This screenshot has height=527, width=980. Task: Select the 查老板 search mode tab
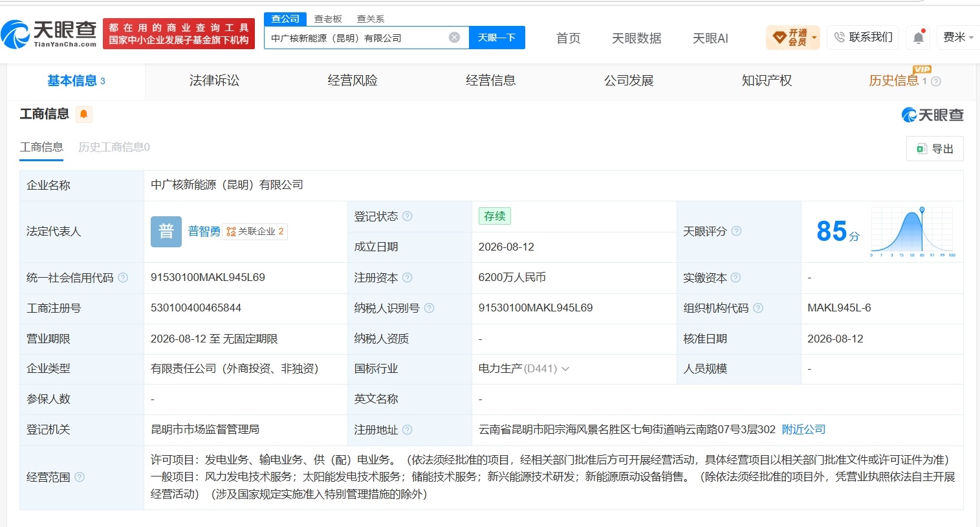click(328, 19)
